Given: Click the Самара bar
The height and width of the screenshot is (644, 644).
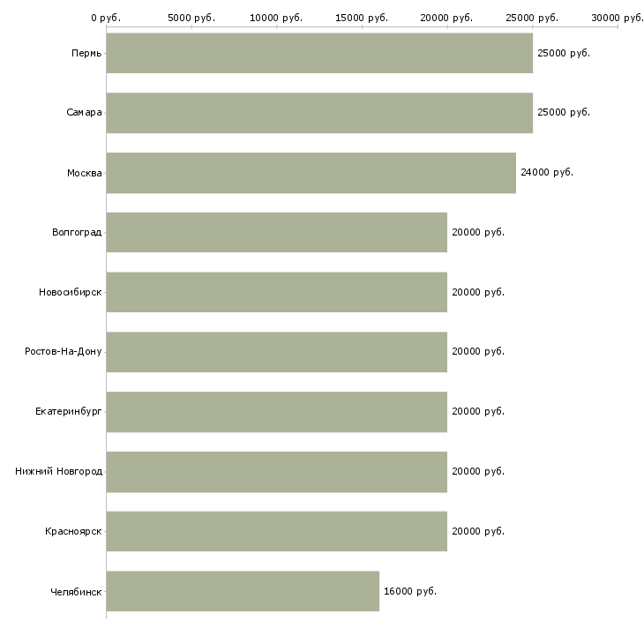Looking at the screenshot, I should pos(319,113).
